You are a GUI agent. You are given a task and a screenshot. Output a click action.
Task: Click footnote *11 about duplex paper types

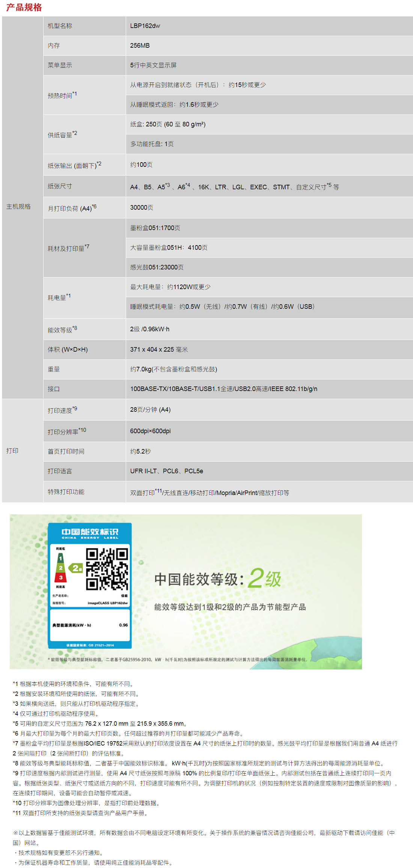click(x=81, y=813)
